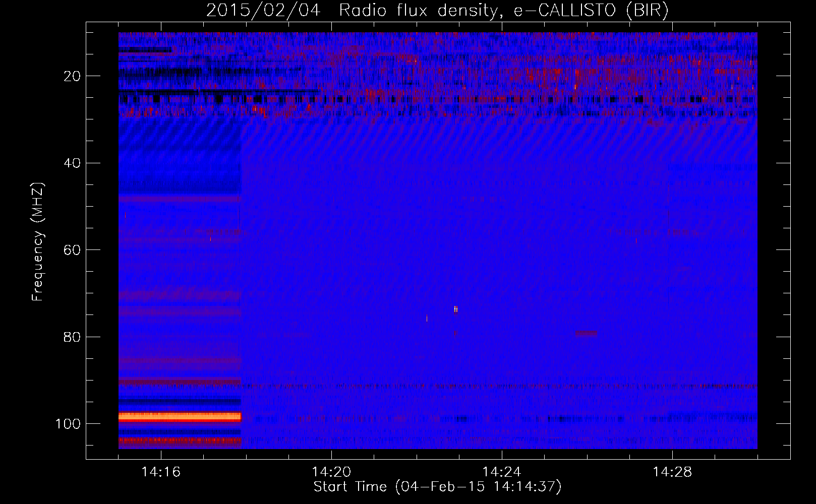Click the short red burst near 80 MHz
This screenshot has height=504, width=816.
[x=586, y=333]
